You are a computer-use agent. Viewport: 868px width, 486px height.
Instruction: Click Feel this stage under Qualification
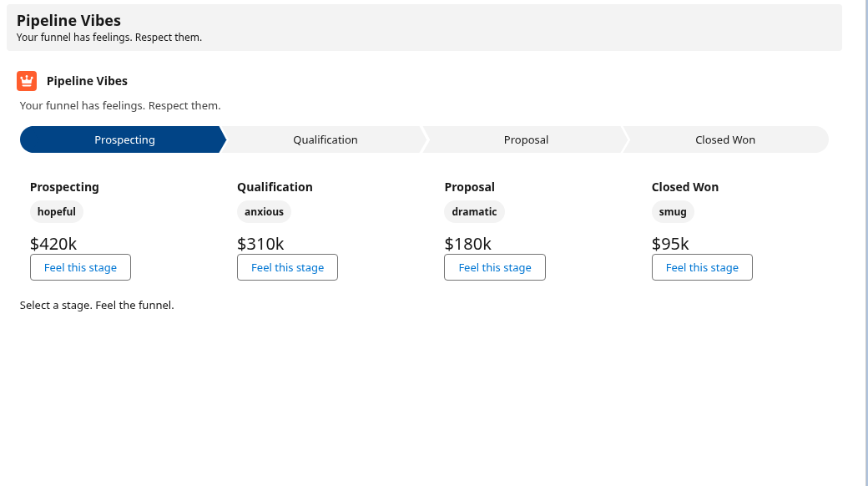[x=287, y=268]
